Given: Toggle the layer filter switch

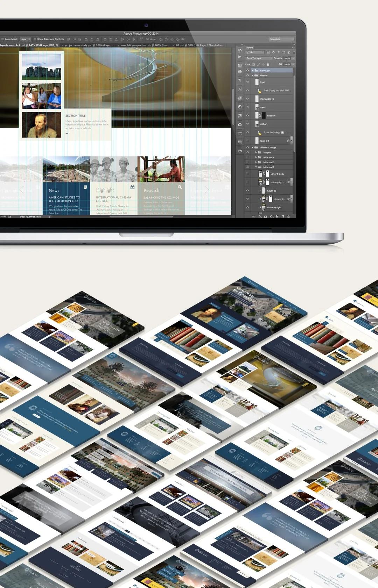Looking at the screenshot, I should [294, 52].
